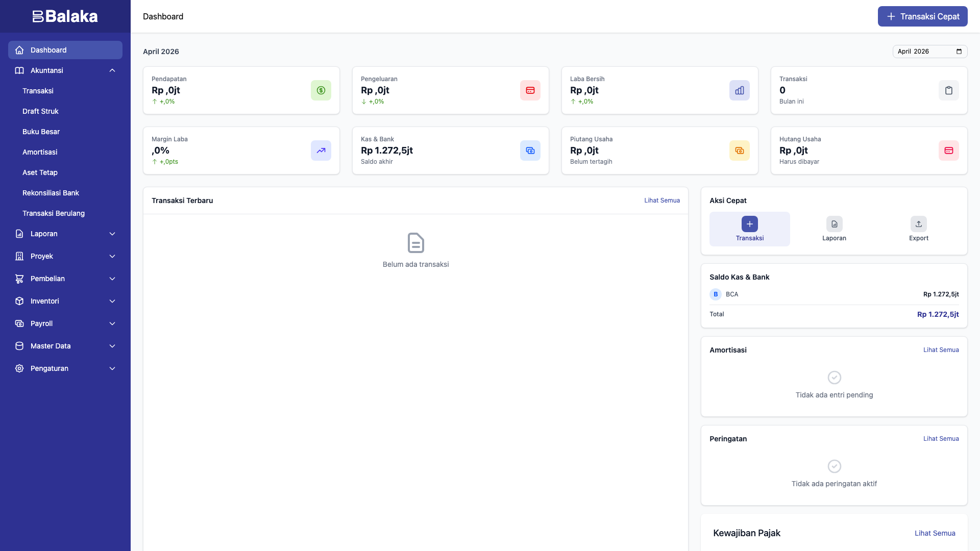Screen dimensions: 980x551
Task: Click the Hutang Usaha red card icon
Action: [948, 151]
